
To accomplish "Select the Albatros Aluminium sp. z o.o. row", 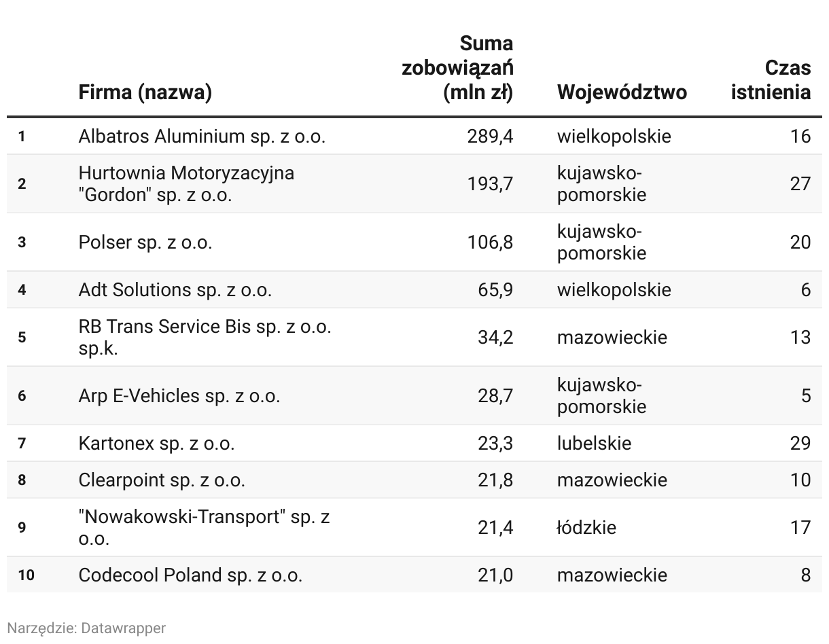I will tap(414, 137).
